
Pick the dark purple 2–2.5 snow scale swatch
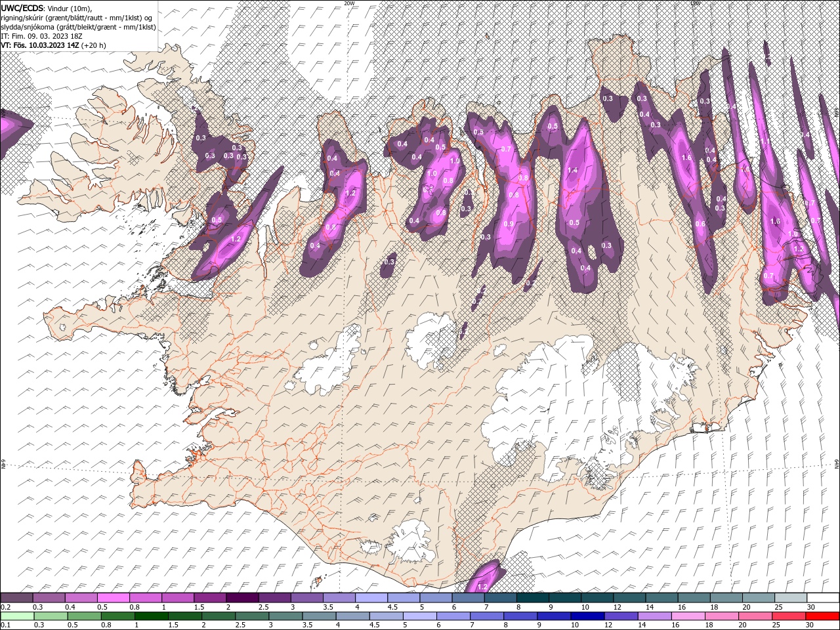coord(242,598)
